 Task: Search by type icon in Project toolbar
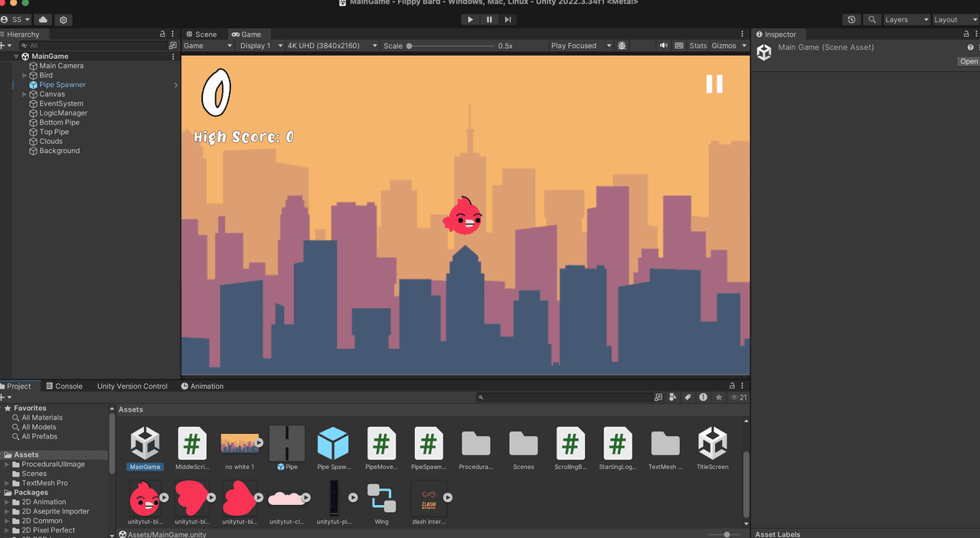click(672, 397)
